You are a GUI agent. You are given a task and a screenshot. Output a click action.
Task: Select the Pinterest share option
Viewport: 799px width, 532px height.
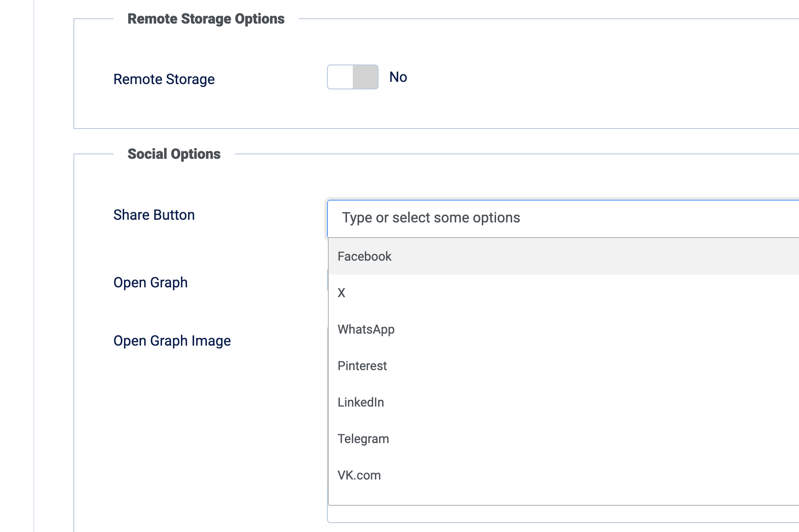[362, 366]
